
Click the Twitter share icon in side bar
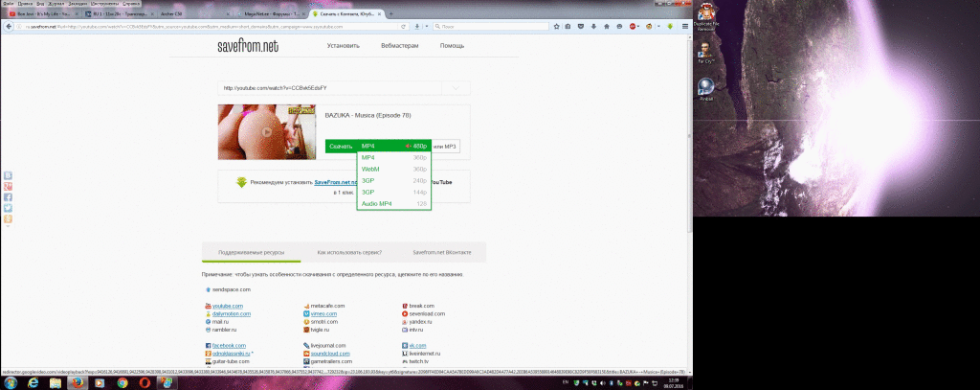(8, 208)
